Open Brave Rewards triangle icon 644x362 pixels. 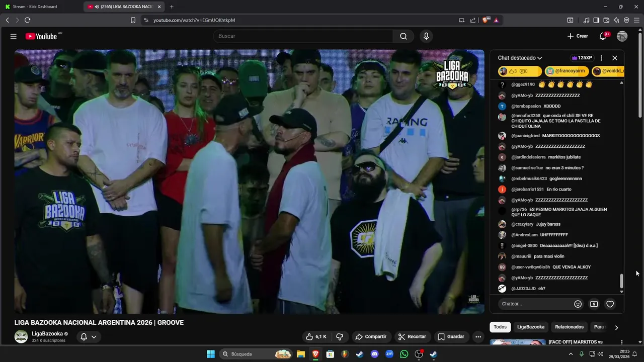click(496, 20)
